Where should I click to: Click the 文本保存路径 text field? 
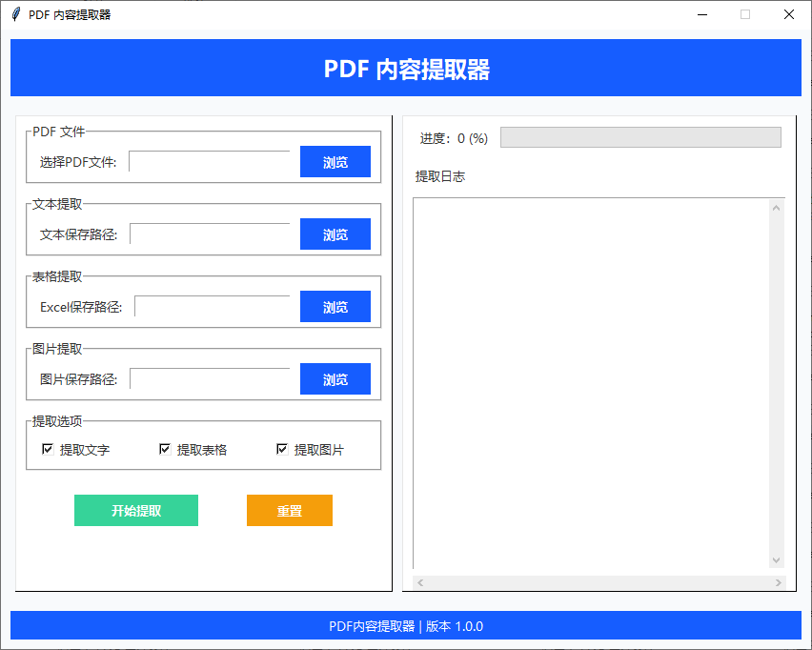(x=209, y=234)
